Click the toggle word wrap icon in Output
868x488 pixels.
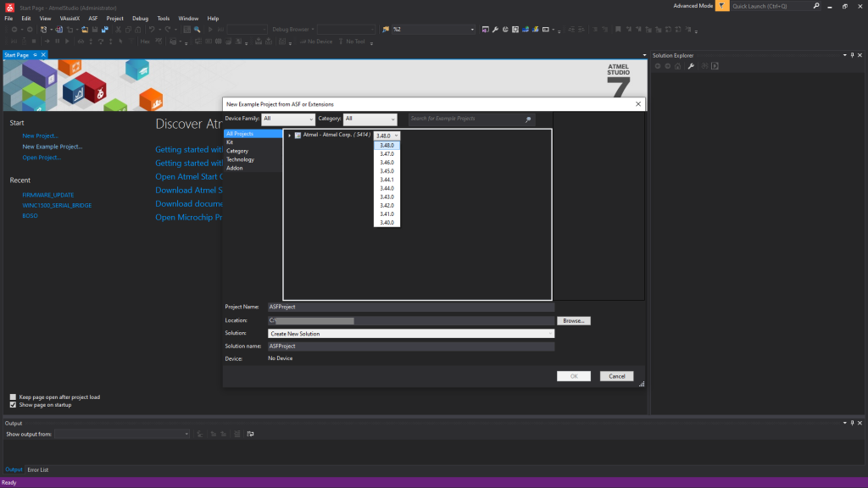coord(250,434)
